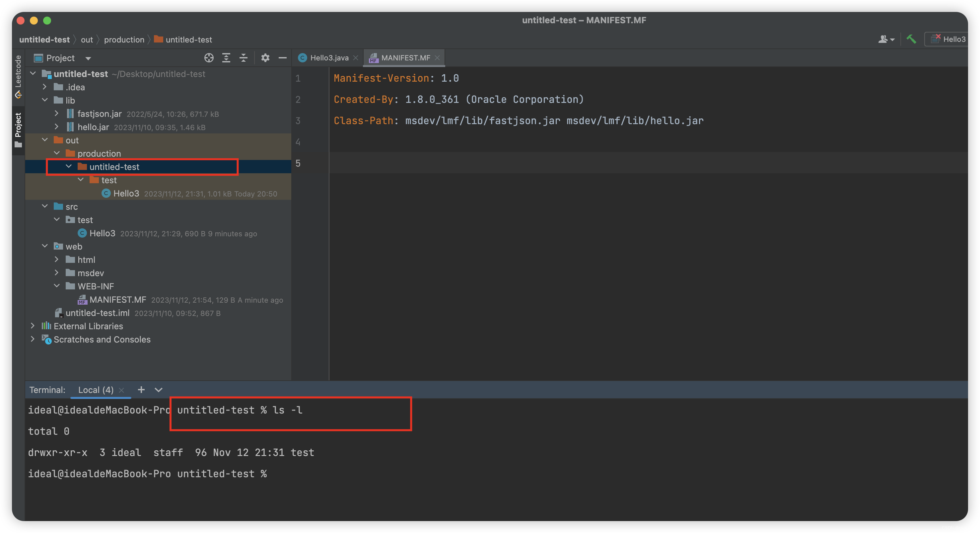
Task: Click the Select Opened File locate icon
Action: (x=209, y=58)
